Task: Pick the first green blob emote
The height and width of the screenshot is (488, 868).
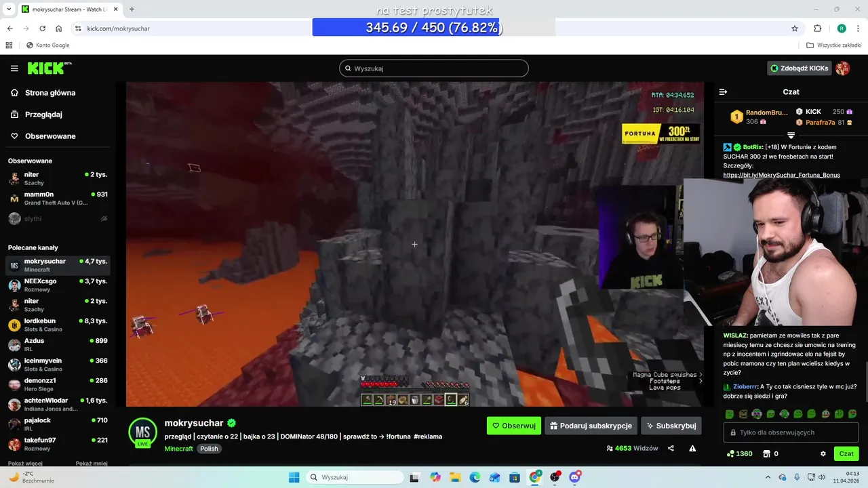Action: 730,413
